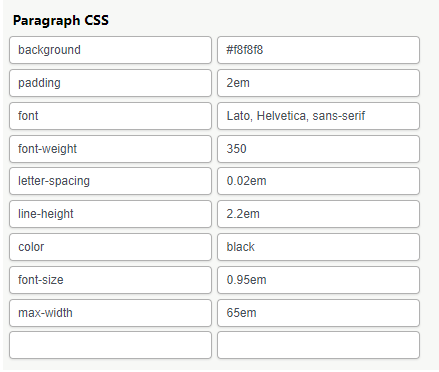This screenshot has height=372, width=439.
Task: Edit the 0.02em letter-spacing value
Action: (318, 181)
